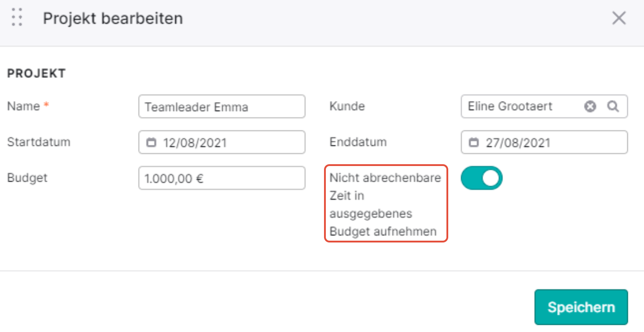Select the Kunde field text Eline Grootaert
644x332 pixels.
(x=510, y=107)
